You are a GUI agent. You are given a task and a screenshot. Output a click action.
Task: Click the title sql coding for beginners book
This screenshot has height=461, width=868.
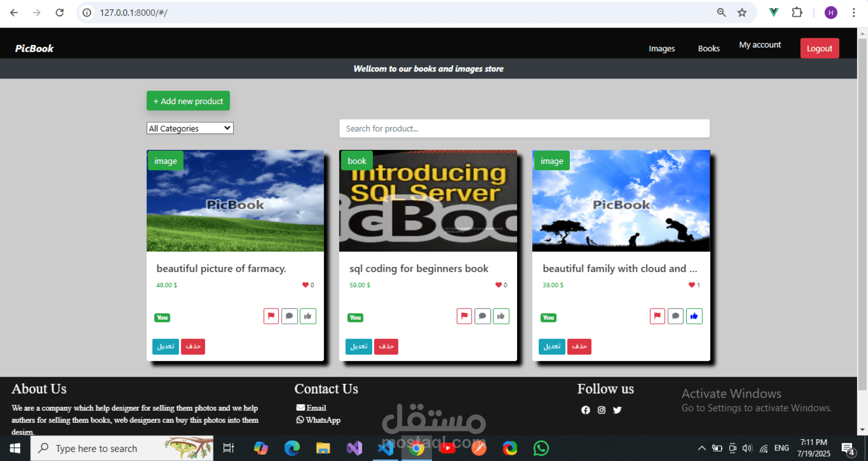tap(419, 268)
